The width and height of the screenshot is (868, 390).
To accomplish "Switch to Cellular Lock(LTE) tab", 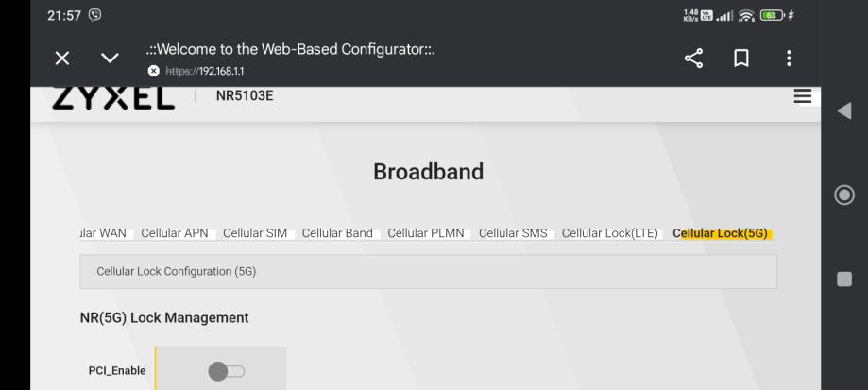I will 610,233.
